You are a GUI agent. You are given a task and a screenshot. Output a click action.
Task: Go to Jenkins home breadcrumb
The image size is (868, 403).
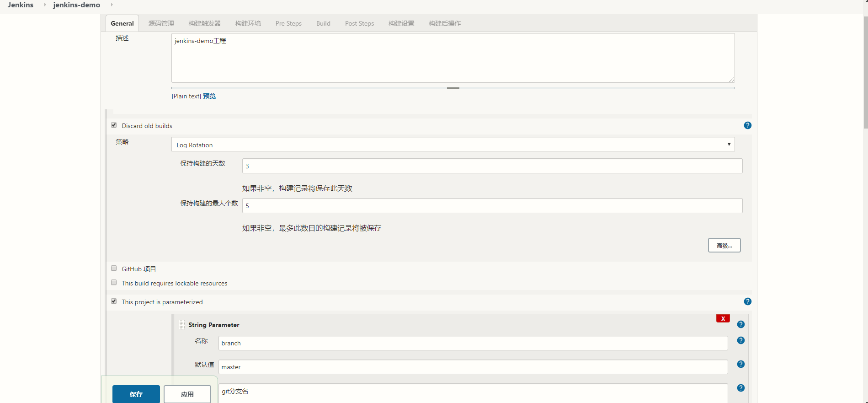(x=21, y=5)
